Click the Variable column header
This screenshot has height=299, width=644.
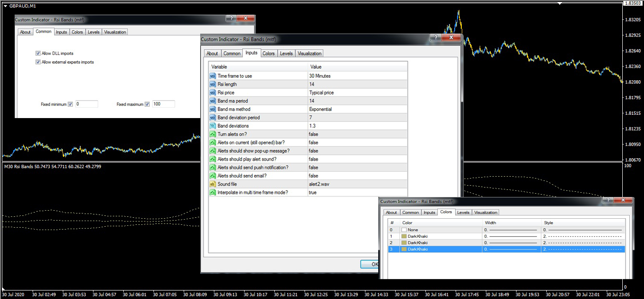tap(258, 67)
